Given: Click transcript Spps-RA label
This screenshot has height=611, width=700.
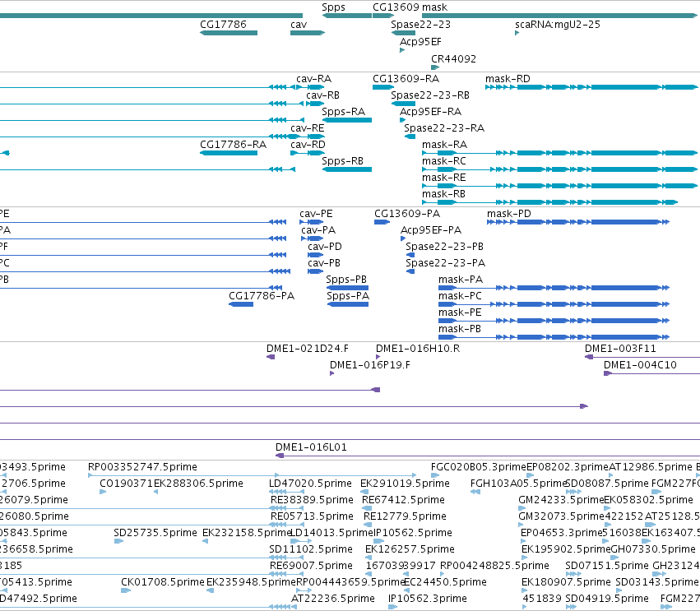Looking at the screenshot, I should click(343, 112).
